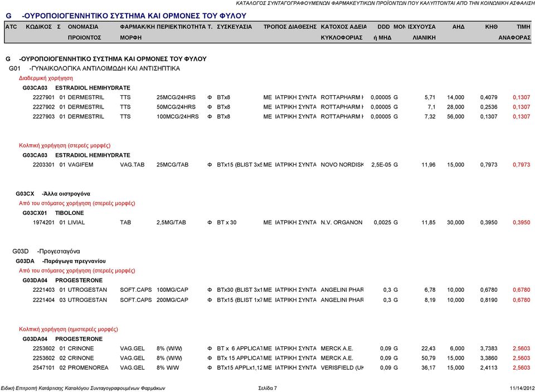The image size is (535, 392).
Task: Click the LIVIAL product name
Action: click(76, 223)
